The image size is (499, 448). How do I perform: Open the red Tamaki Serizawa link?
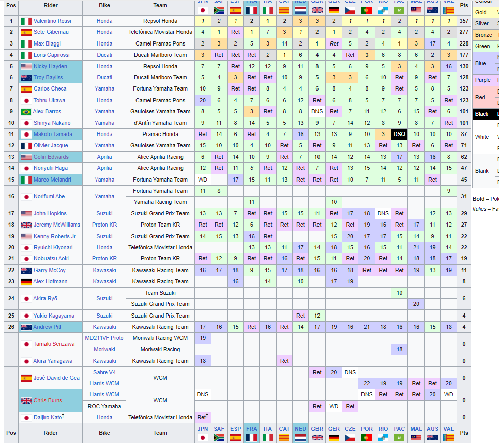tap(54, 344)
